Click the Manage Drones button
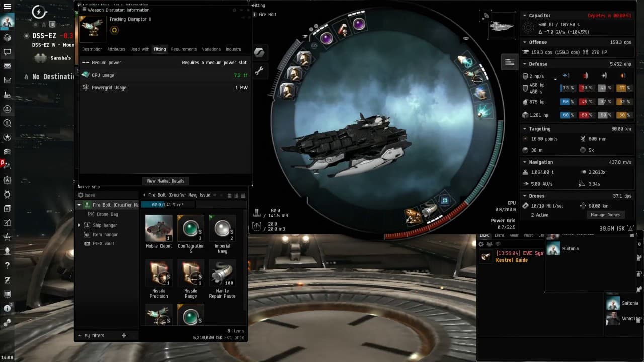Viewport: 644px width, 362px height. 605,215
